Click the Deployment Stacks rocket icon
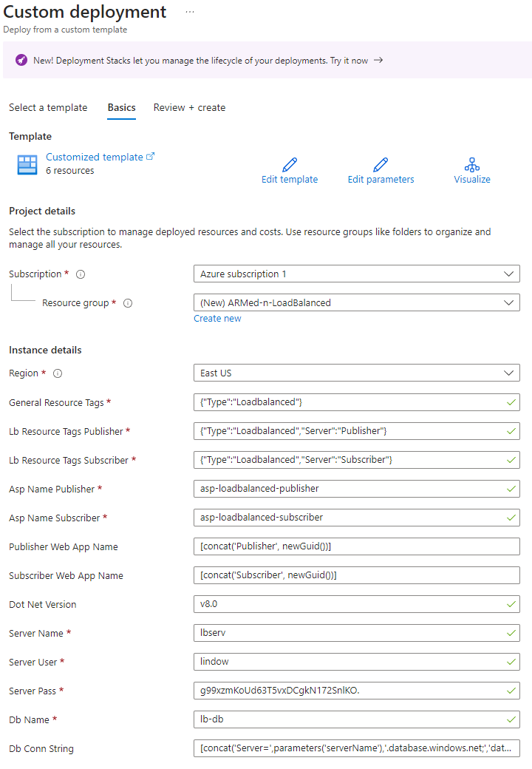This screenshot has width=532, height=769. pos(21,61)
